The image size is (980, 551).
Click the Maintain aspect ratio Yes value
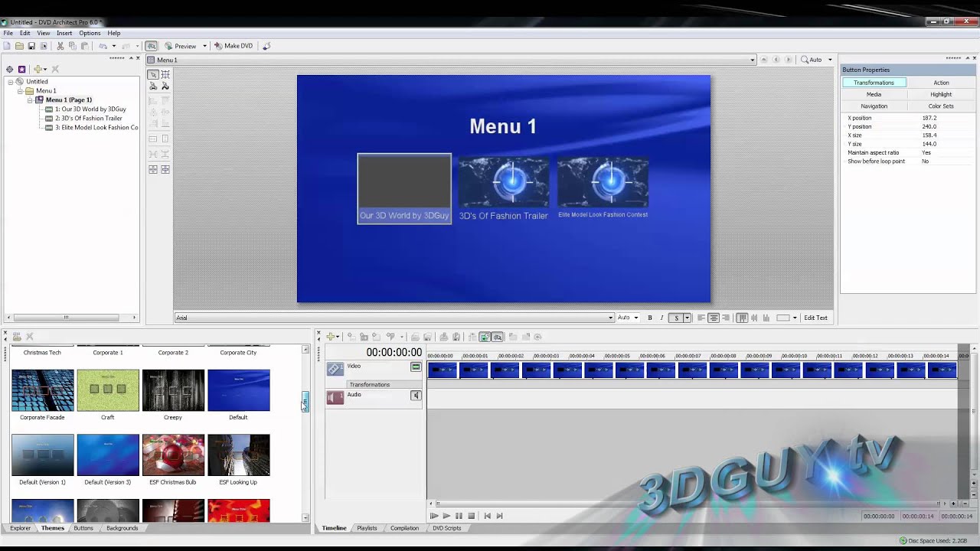pos(926,152)
